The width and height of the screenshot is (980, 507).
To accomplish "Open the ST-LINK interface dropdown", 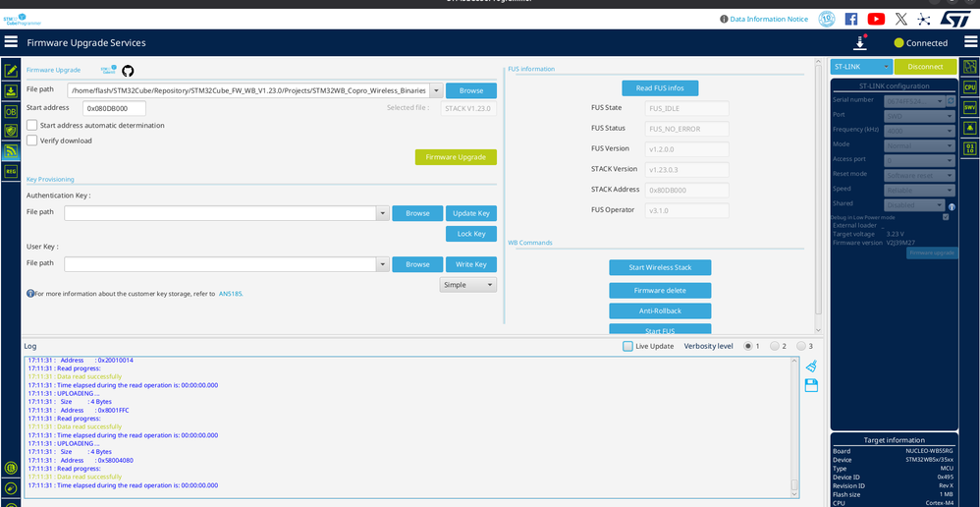I will tap(861, 66).
